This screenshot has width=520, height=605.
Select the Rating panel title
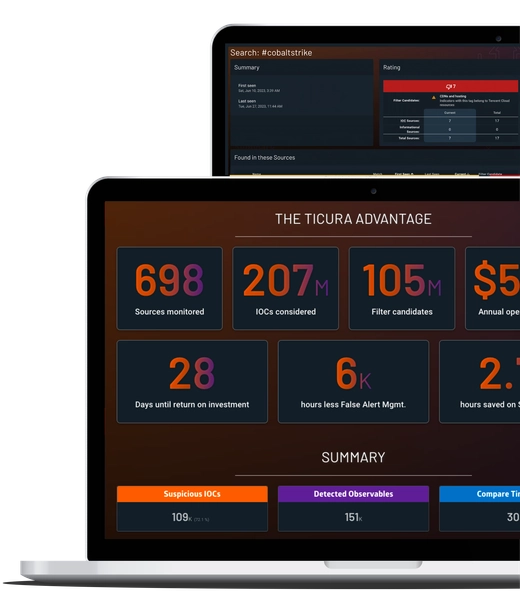(392, 68)
